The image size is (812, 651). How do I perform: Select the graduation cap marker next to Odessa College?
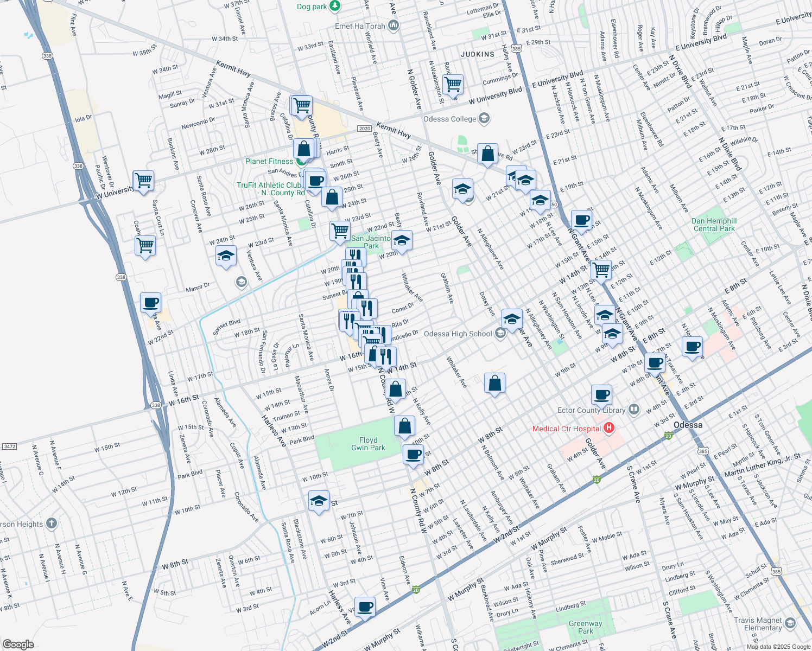484,118
